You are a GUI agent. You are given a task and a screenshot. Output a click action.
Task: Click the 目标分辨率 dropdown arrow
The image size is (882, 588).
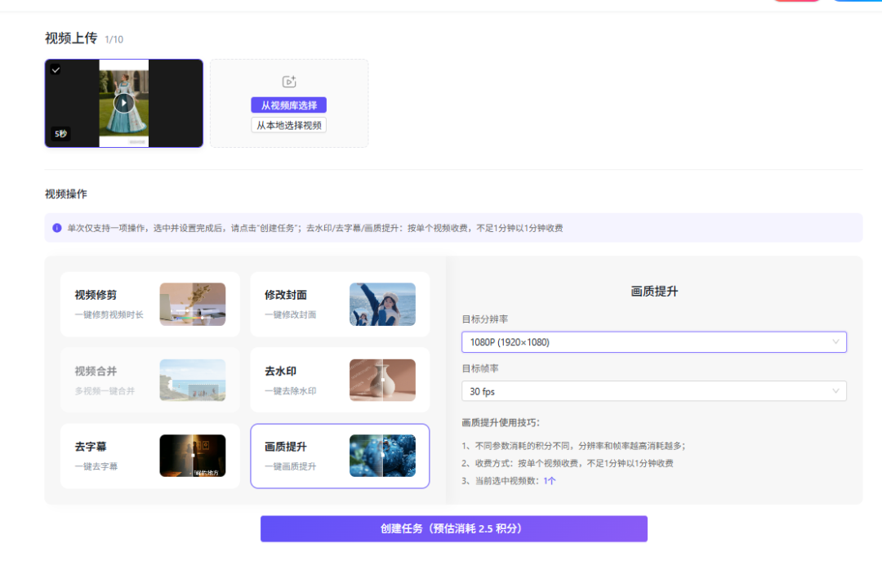click(835, 342)
